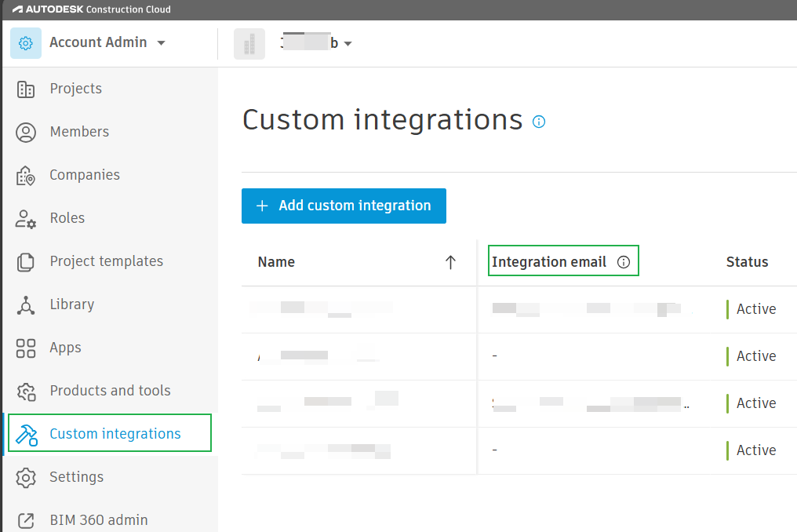Expand the account name dropdown arrow
Image resolution: width=797 pixels, height=532 pixels.
pos(348,44)
